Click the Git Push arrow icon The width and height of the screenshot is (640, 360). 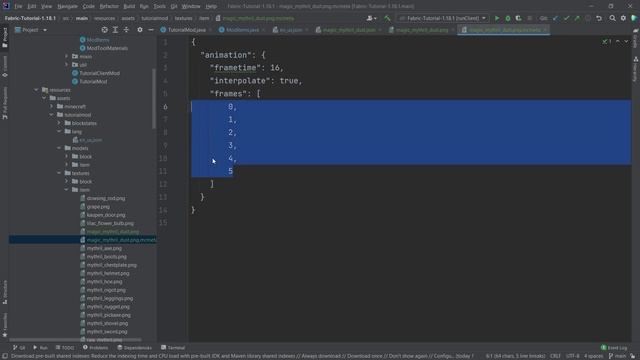click(x=577, y=18)
